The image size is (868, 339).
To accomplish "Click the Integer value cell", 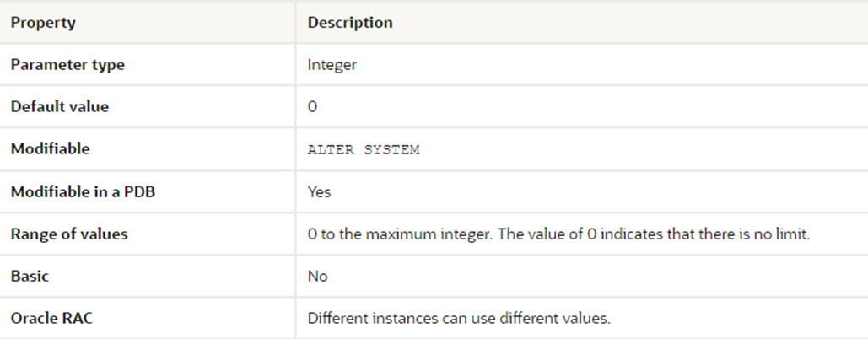I will tap(332, 65).
